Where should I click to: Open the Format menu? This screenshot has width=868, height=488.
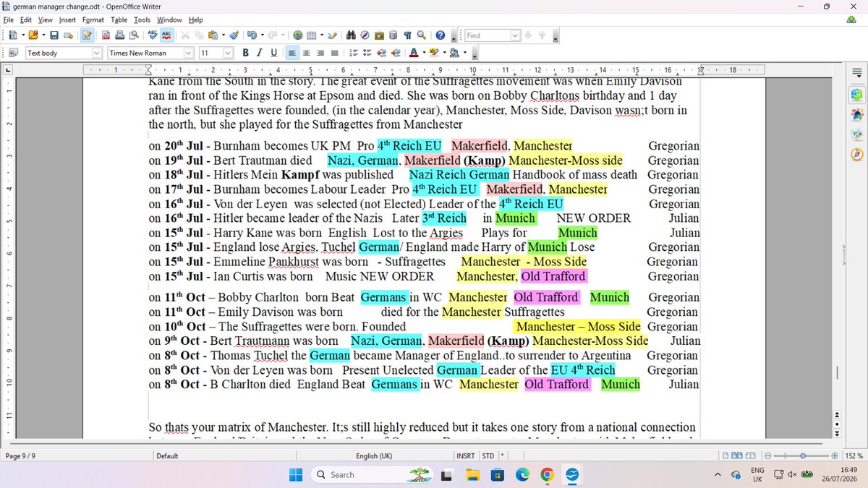point(93,20)
